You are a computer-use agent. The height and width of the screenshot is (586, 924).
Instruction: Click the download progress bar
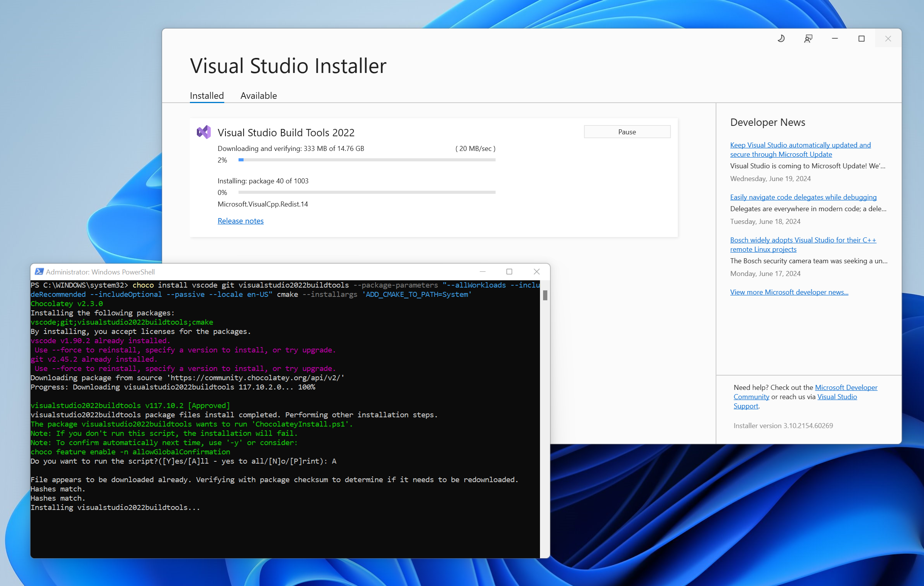click(x=367, y=160)
